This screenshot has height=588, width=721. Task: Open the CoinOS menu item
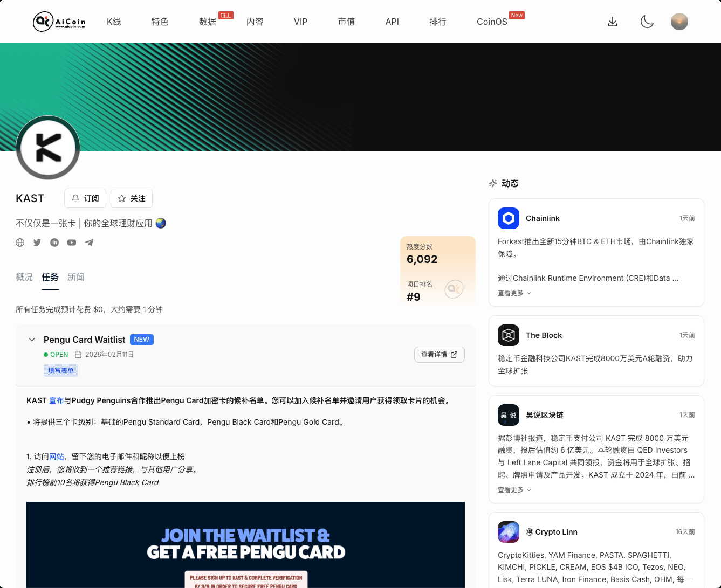coord(491,22)
